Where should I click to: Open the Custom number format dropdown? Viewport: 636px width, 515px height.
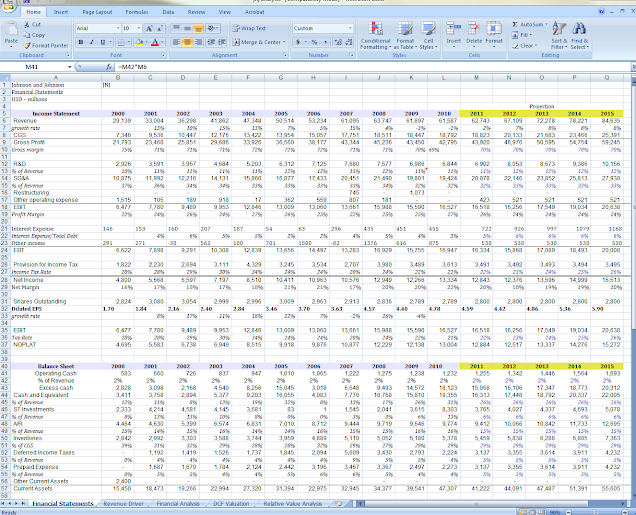351,29
